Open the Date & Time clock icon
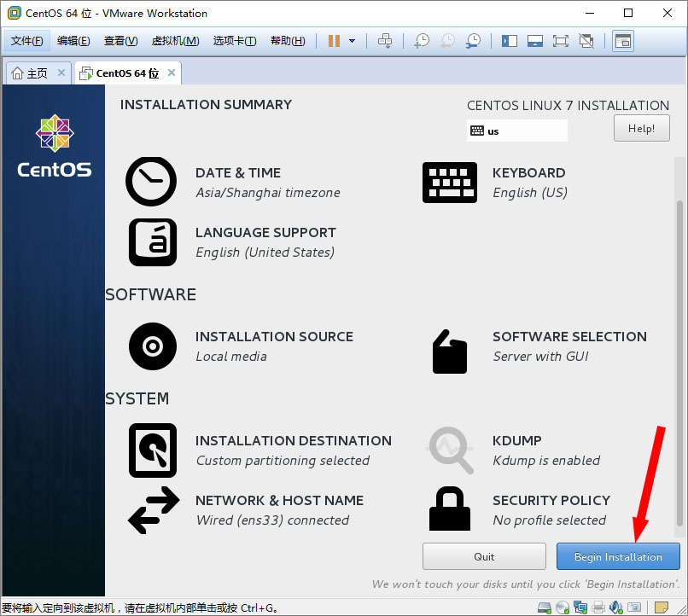The image size is (688, 616). pos(151,182)
